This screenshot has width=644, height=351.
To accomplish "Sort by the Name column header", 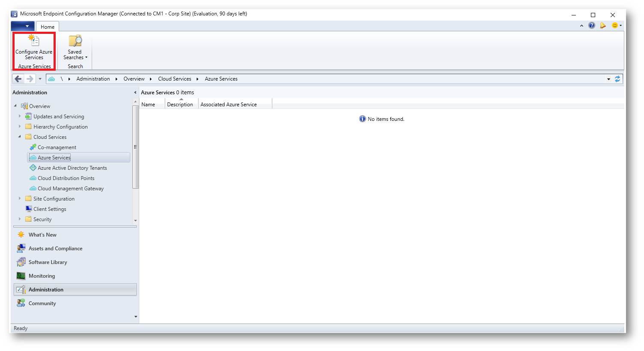I will coord(152,104).
